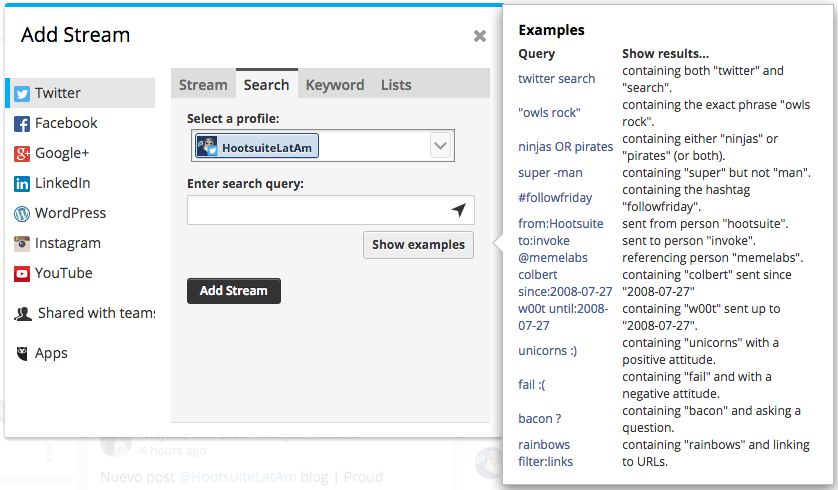The width and height of the screenshot is (838, 490).
Task: Click inside the search query input field
Action: point(331,210)
